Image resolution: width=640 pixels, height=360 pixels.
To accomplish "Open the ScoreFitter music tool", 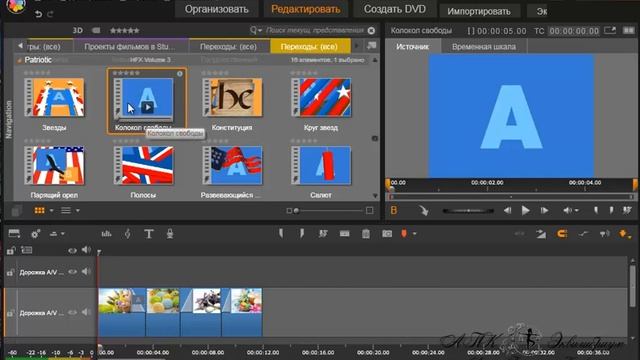I will (128, 233).
